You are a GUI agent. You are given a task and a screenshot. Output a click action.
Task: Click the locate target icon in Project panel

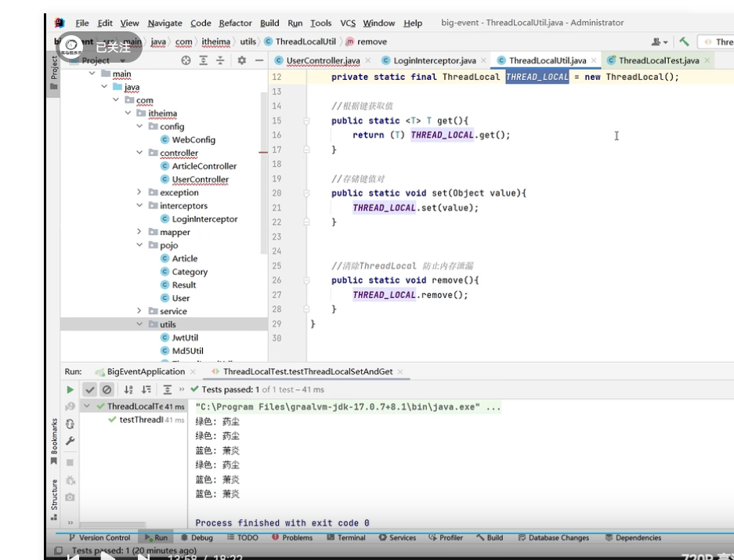[x=186, y=60]
